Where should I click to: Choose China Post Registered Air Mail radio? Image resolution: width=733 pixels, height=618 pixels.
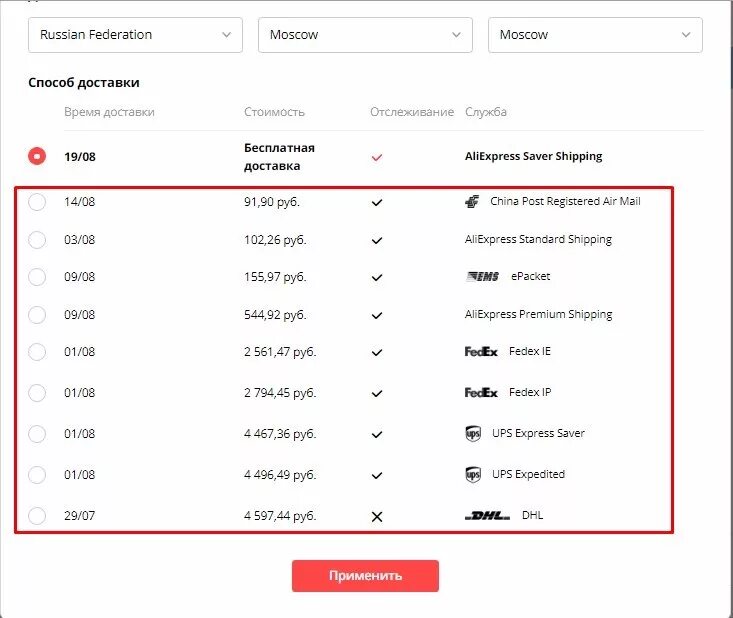tap(37, 202)
